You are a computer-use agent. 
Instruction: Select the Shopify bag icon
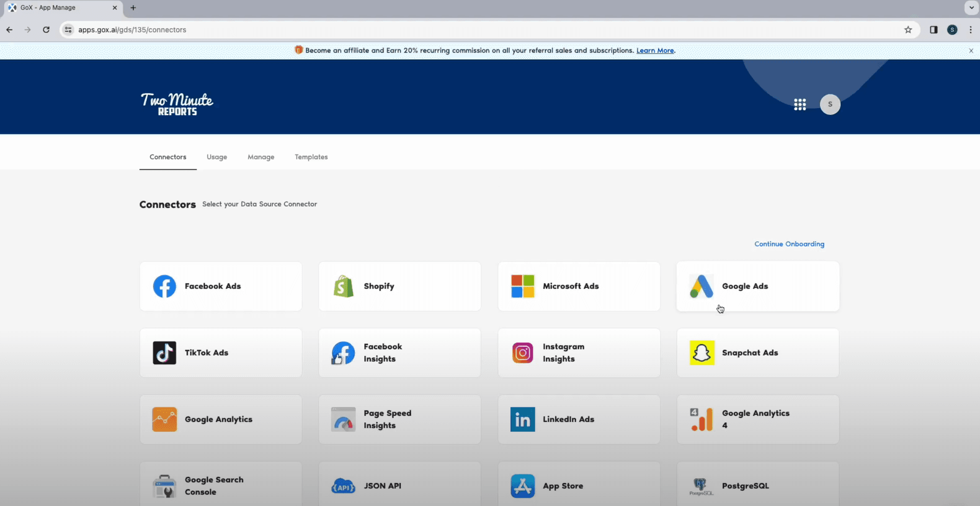coord(344,286)
